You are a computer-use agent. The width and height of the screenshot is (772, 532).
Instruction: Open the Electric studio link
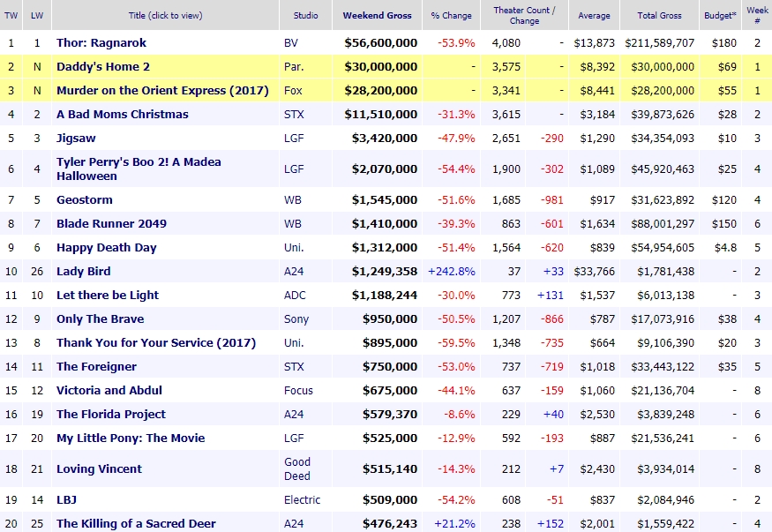click(303, 499)
